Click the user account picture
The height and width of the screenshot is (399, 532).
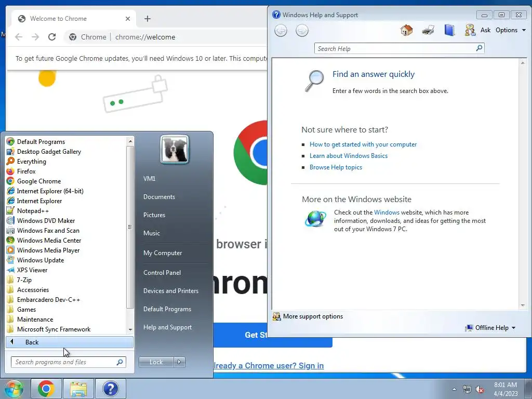tap(175, 149)
